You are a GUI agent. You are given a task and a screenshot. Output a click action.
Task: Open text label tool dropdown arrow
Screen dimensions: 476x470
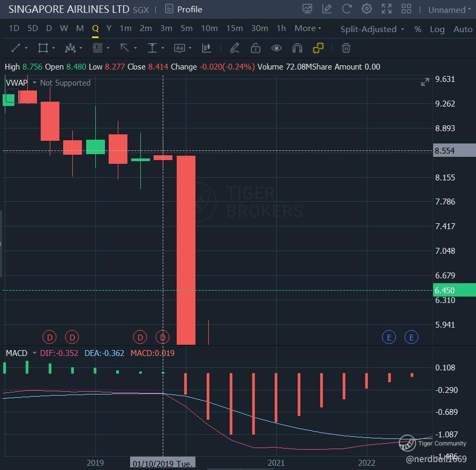(x=190, y=48)
